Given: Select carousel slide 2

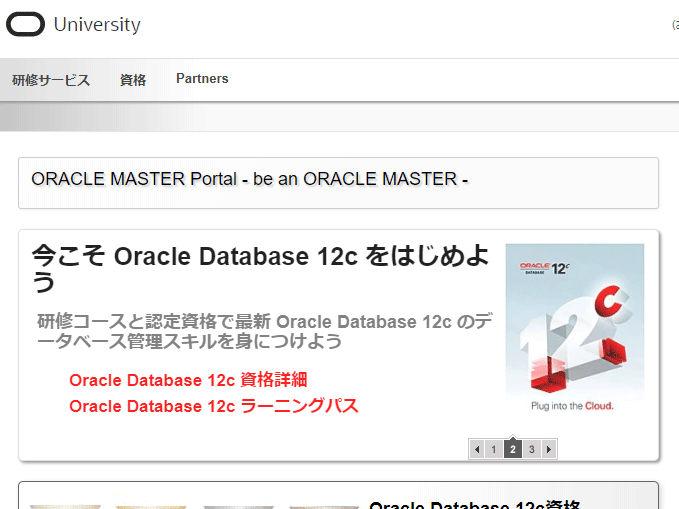Looking at the screenshot, I should [x=513, y=449].
